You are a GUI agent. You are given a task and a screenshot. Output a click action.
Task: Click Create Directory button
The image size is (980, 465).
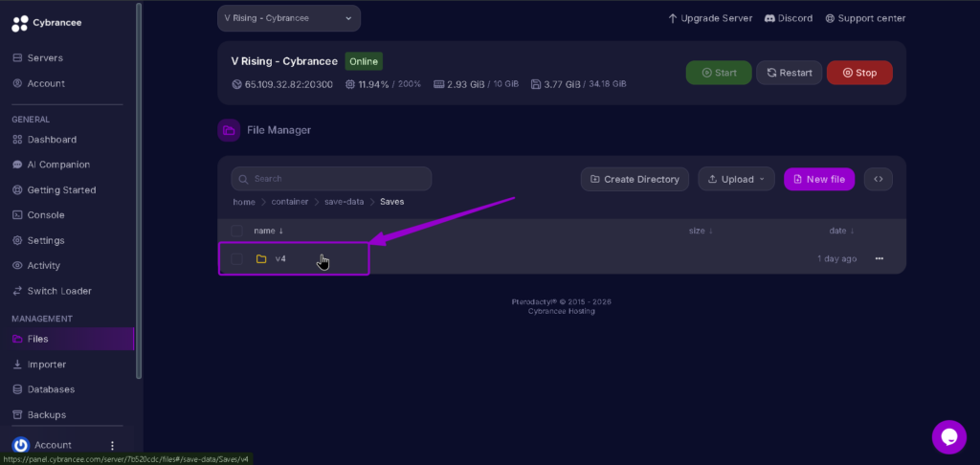click(x=635, y=179)
